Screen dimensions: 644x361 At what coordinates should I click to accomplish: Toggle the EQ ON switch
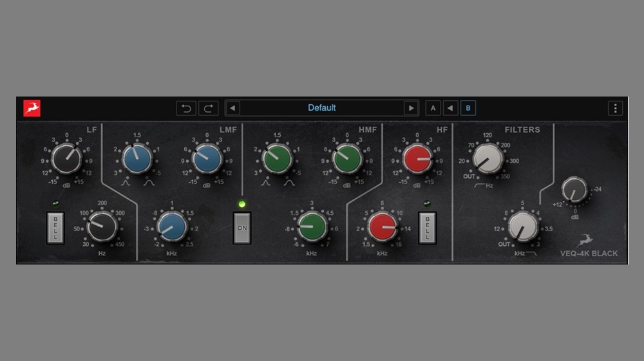[x=242, y=228]
